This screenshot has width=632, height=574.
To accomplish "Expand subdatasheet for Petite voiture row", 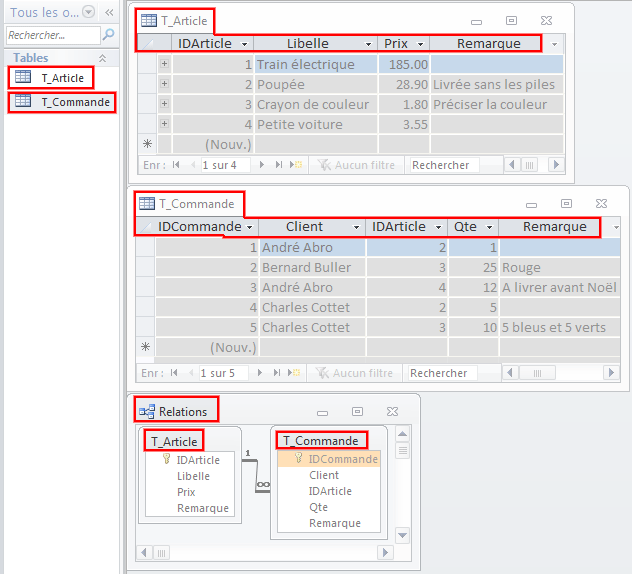I will [x=164, y=123].
